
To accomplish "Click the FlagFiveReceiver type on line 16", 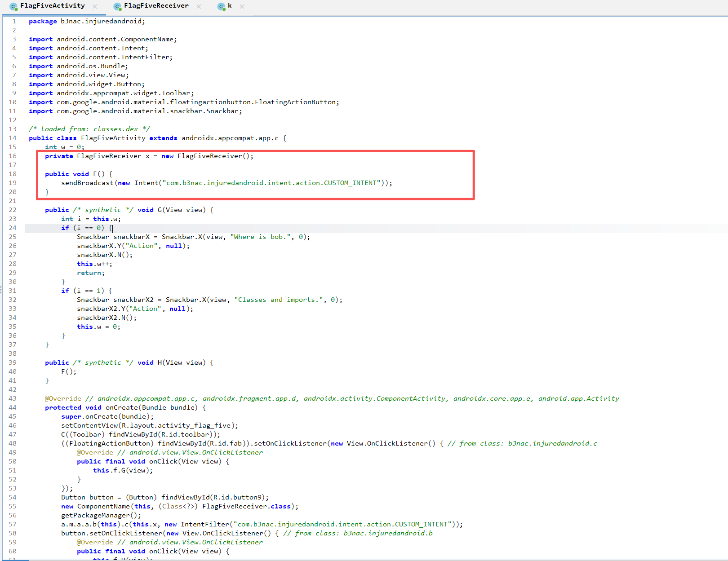I will coord(109,156).
